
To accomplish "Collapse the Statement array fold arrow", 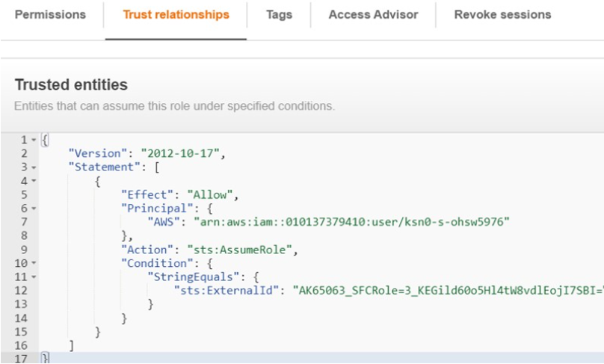I will point(34,167).
